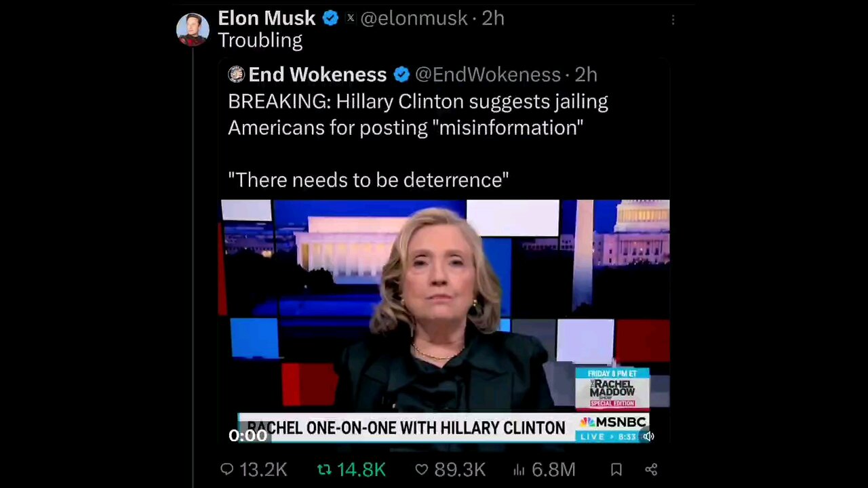Open Elon Musk's profile avatar
The image size is (868, 488).
pyautogui.click(x=193, y=29)
